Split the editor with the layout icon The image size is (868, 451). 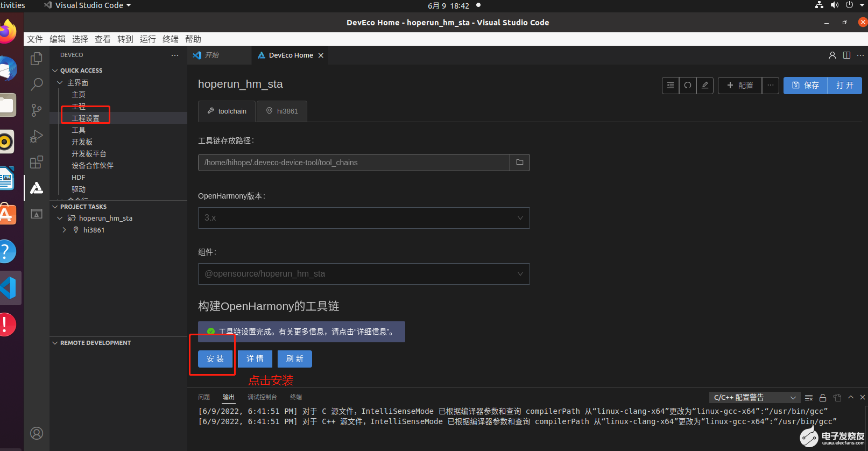coord(847,55)
